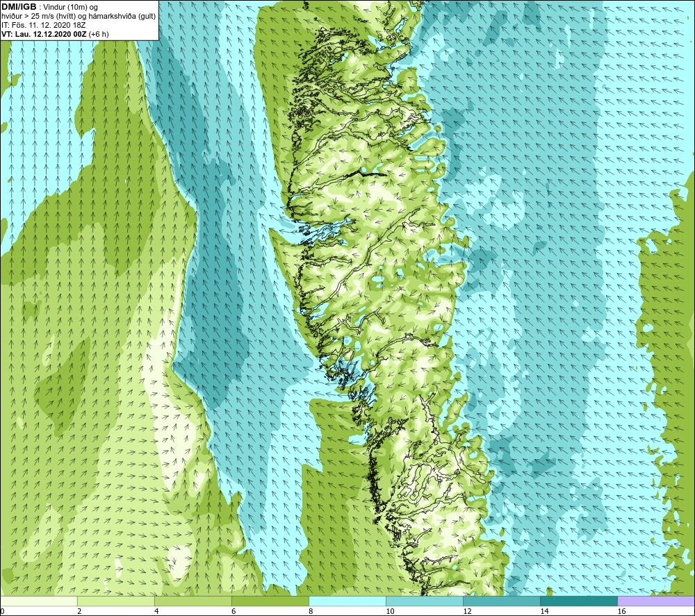
Task: Click the 8–10 m/s pale cyan swatch
Action: coord(347,601)
